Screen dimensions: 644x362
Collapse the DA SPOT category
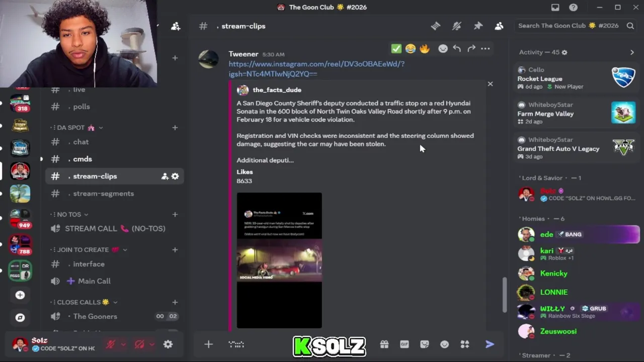pyautogui.click(x=77, y=128)
